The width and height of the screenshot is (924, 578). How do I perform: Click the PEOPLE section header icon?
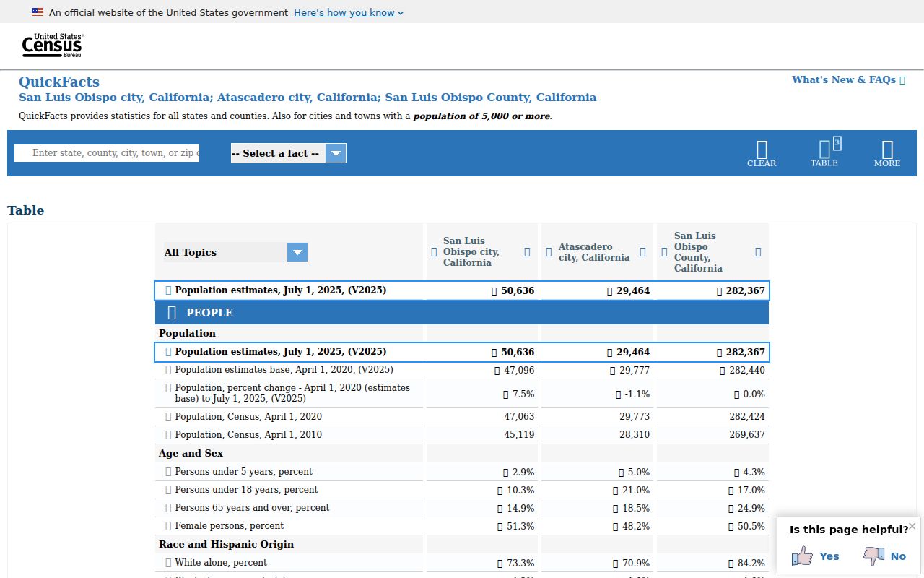(172, 312)
